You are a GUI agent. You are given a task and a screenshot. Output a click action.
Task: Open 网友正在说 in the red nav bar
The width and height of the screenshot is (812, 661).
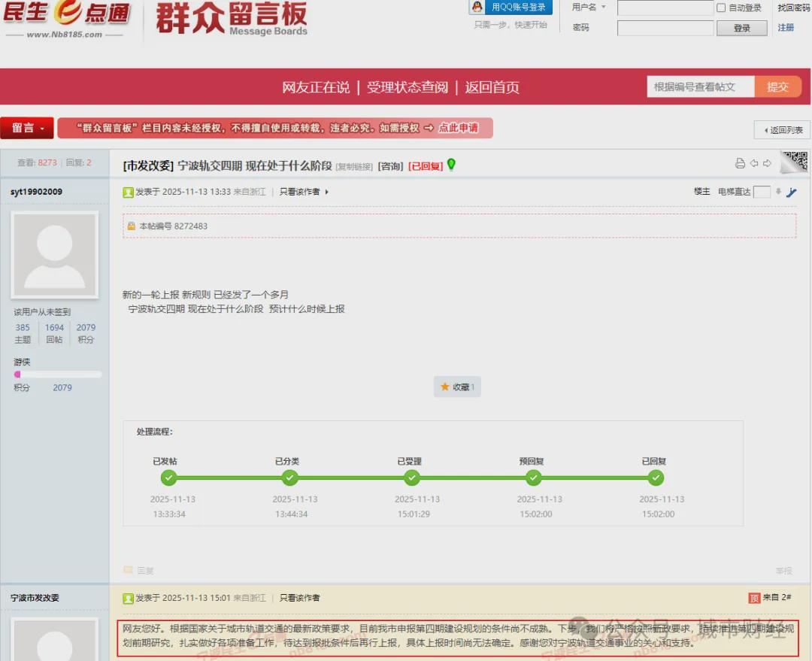pos(316,87)
